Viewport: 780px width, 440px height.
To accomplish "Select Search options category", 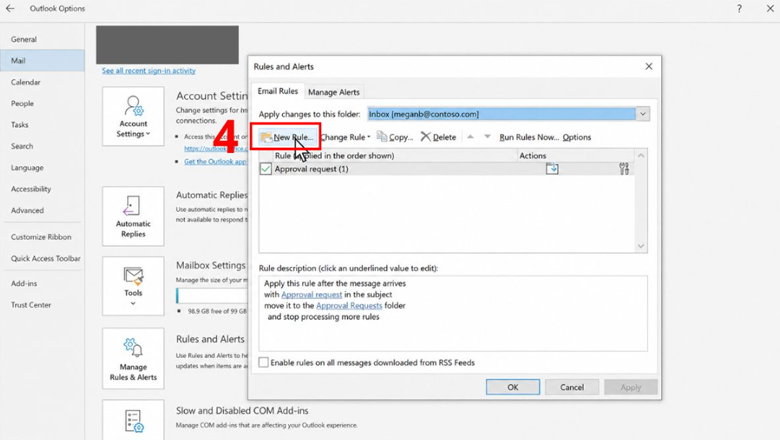I will [42, 146].
